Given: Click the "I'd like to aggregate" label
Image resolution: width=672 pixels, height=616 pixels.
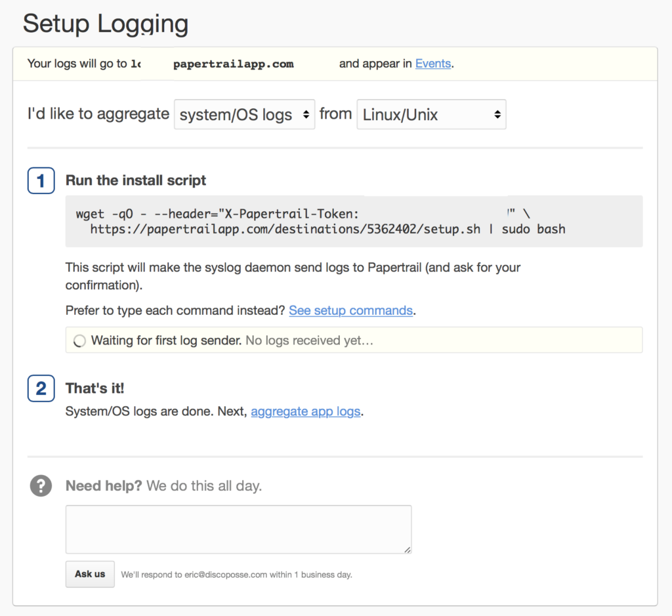Looking at the screenshot, I should (98, 114).
